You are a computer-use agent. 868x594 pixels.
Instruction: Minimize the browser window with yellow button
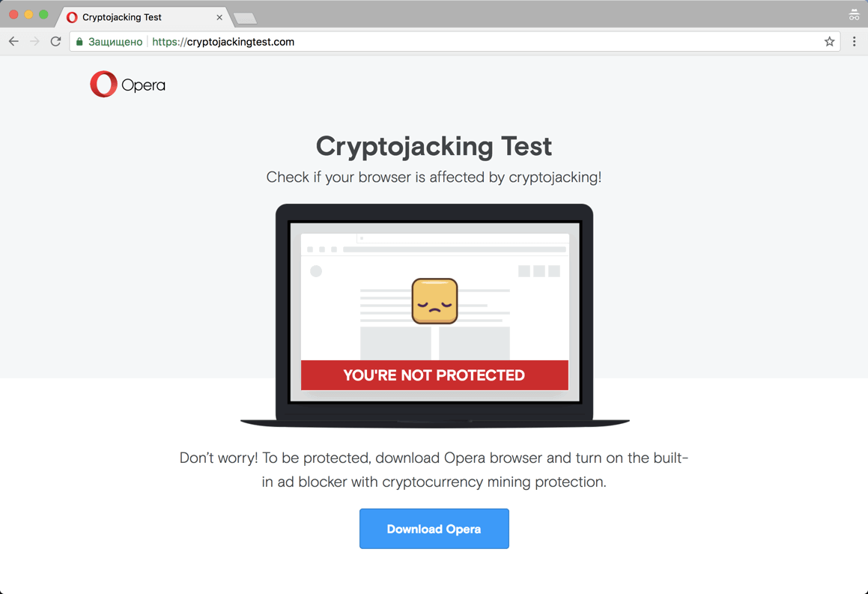[28, 15]
